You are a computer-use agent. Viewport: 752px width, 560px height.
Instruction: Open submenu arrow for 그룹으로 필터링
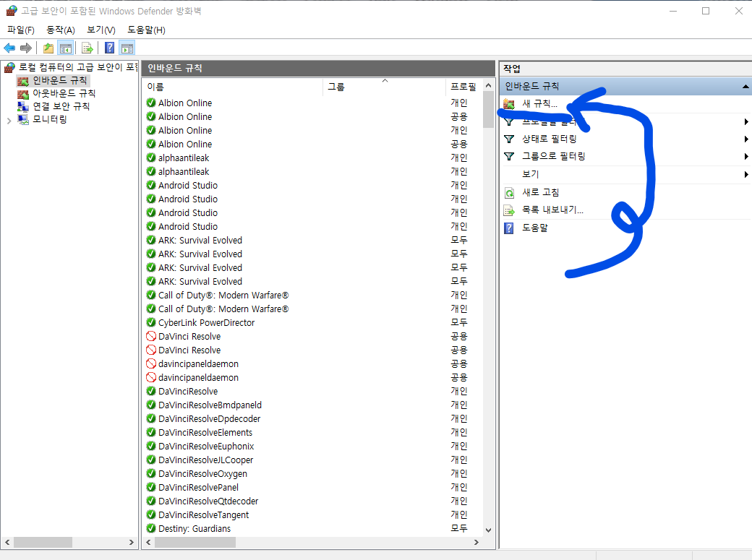click(x=746, y=156)
